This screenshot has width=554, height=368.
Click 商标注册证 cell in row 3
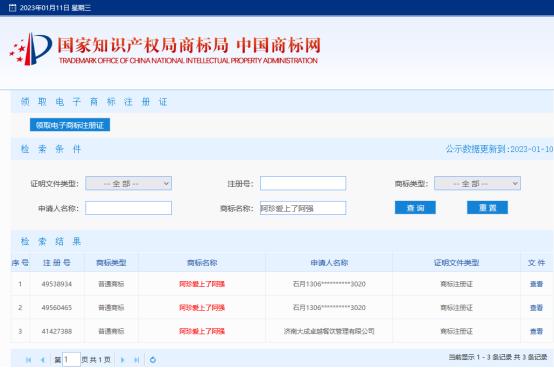(456, 331)
